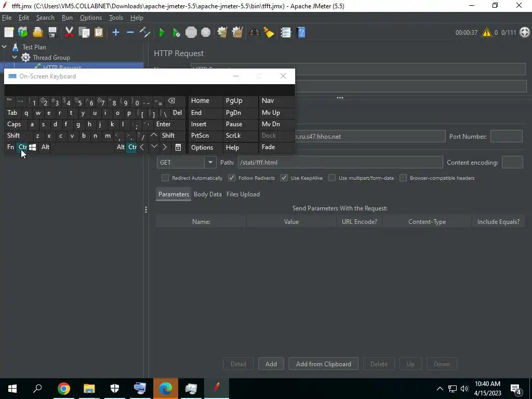This screenshot has height=399, width=532.
Task: Open the HTTP method GET dropdown
Action: coord(210,162)
